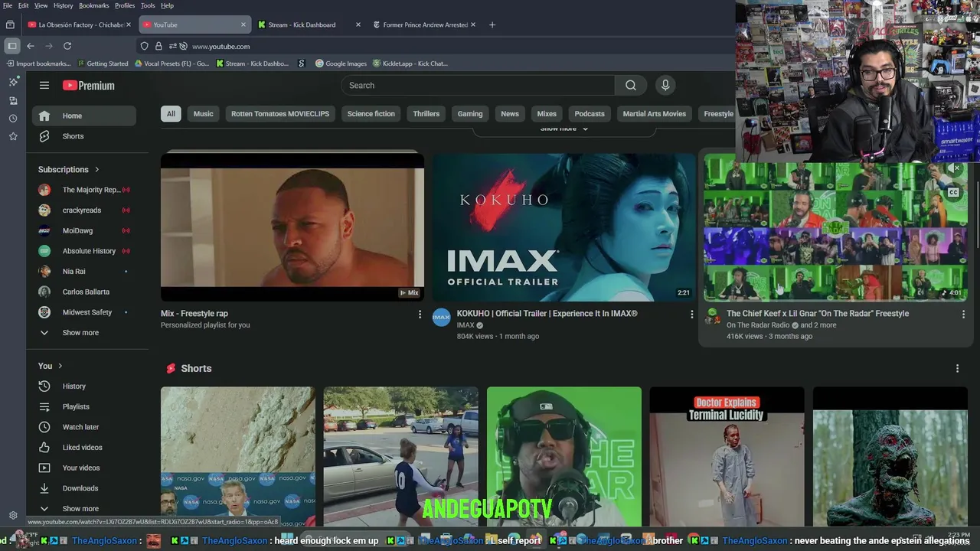Switch to Former Prince Andrew Arrested tab
This screenshot has height=551, width=980.
424,24
